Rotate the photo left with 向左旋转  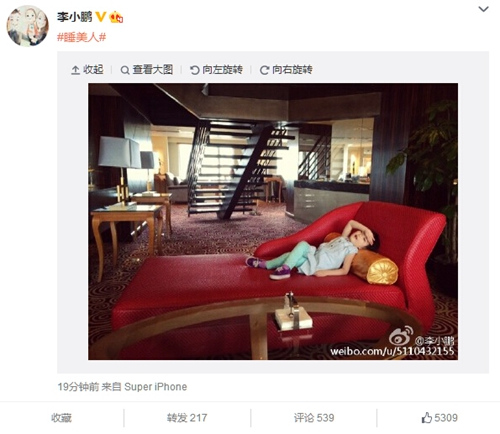[216, 70]
